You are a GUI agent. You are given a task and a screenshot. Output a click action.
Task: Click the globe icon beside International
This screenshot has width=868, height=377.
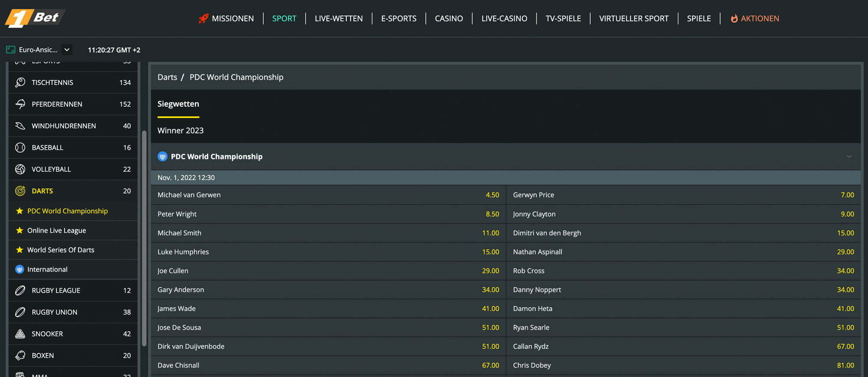tap(20, 269)
